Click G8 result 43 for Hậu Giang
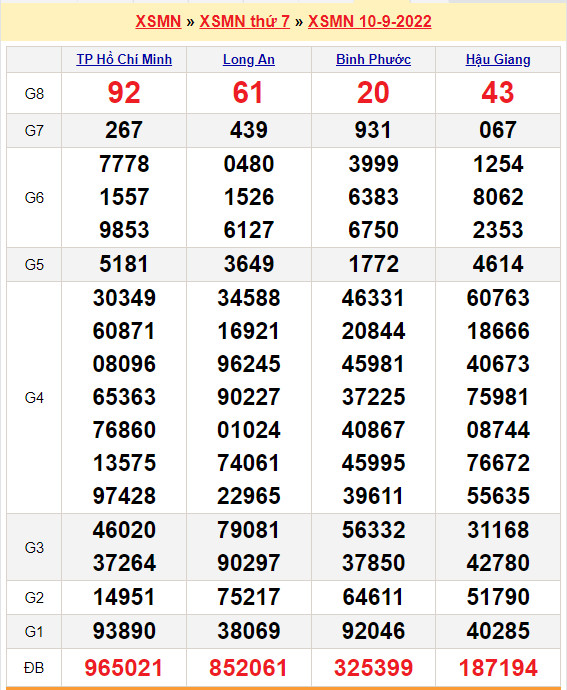The image size is (567, 690). [498, 93]
